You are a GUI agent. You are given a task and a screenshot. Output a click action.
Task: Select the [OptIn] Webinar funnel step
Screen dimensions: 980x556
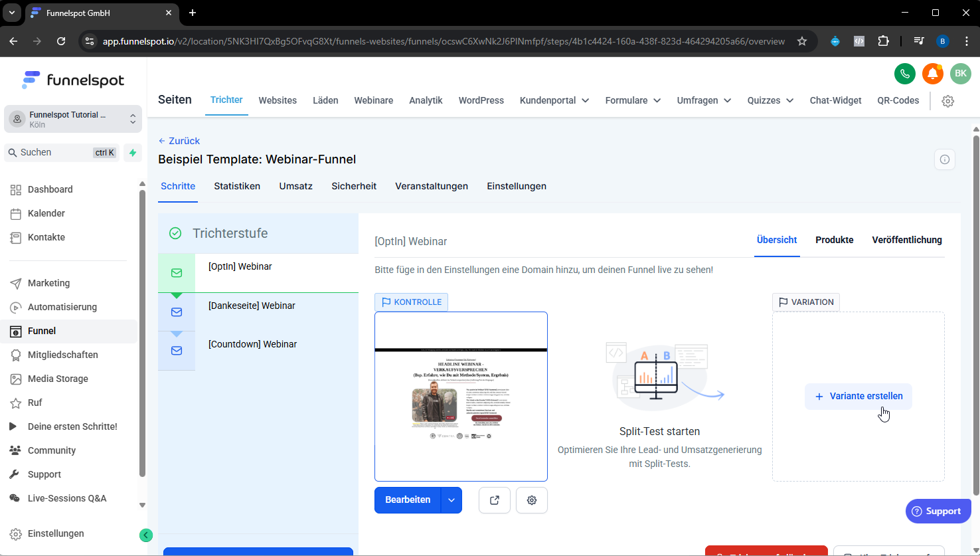258,272
